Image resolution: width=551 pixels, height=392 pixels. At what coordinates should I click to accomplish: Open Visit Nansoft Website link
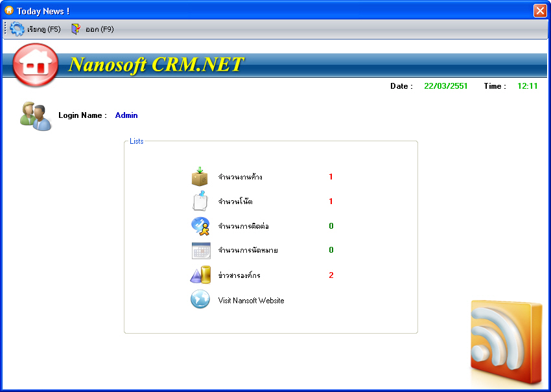[x=251, y=301]
